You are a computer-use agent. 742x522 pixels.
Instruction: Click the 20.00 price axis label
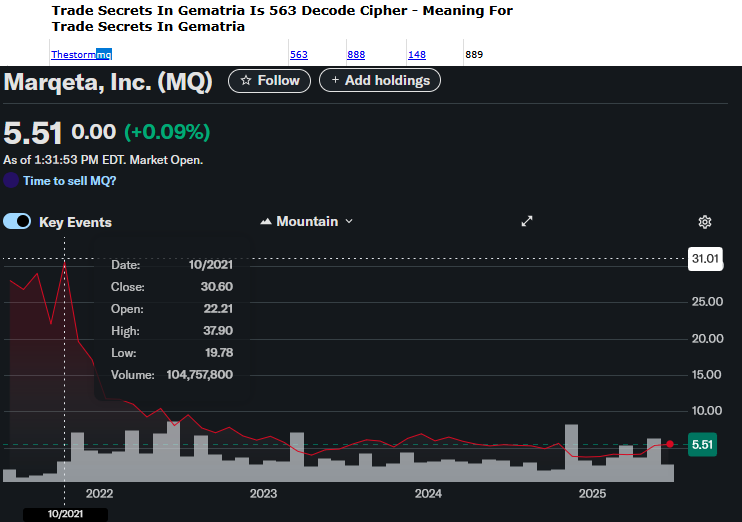[x=707, y=339]
